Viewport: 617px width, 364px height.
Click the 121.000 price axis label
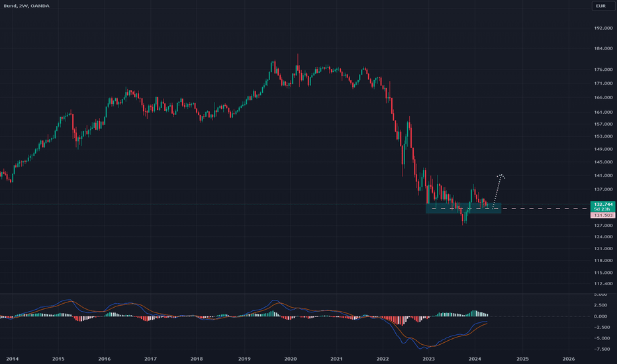(603, 249)
